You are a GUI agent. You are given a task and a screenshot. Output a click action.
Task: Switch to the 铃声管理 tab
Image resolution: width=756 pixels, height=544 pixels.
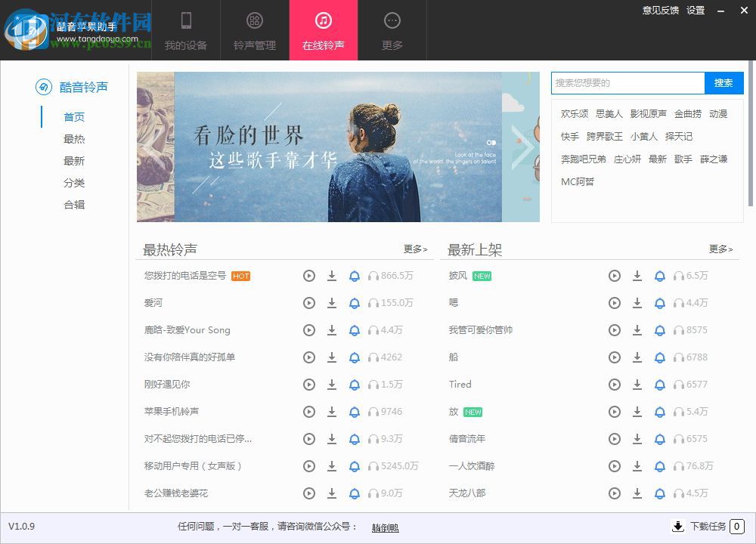[254, 30]
